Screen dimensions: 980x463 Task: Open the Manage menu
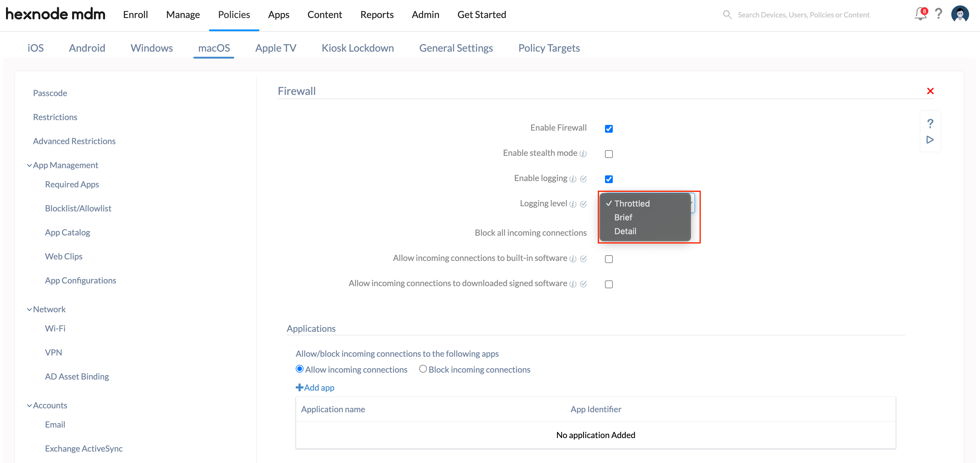click(183, 14)
